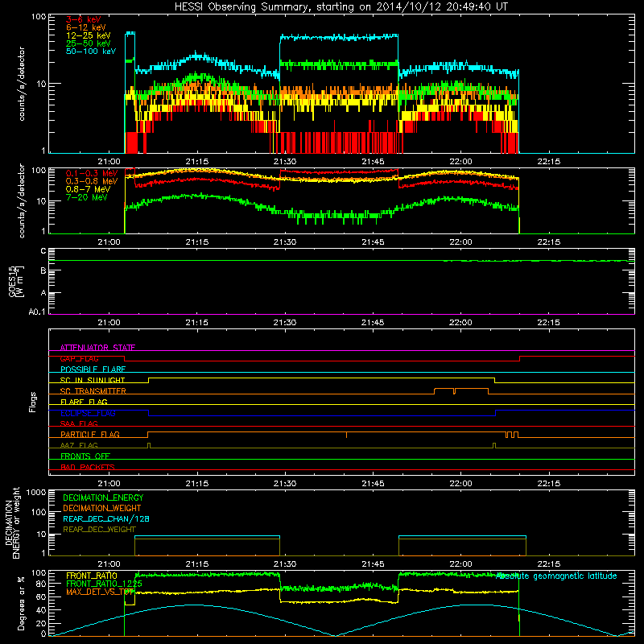Screen dimensions: 644x644
Task: Select the 50-100 keV legend label
Action: pyautogui.click(x=91, y=52)
